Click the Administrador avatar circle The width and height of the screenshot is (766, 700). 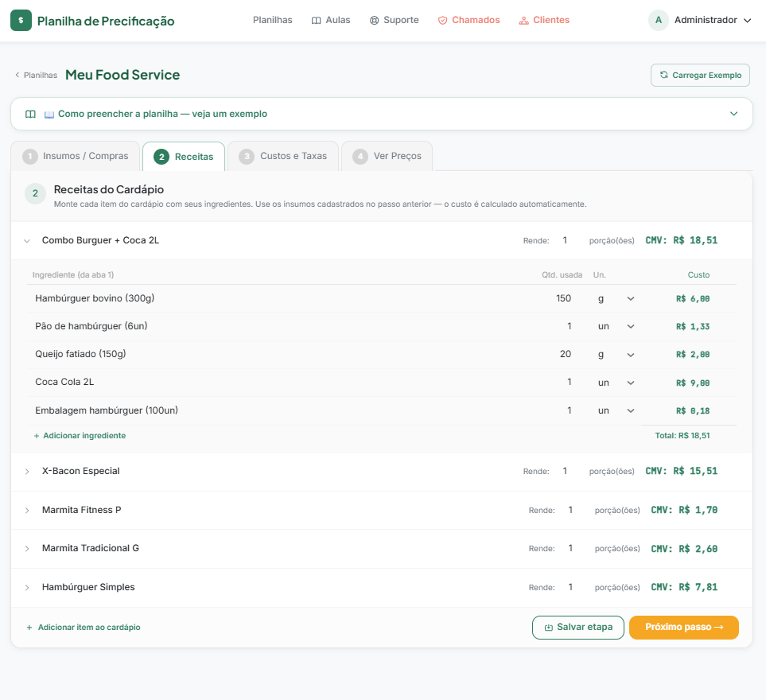click(659, 21)
